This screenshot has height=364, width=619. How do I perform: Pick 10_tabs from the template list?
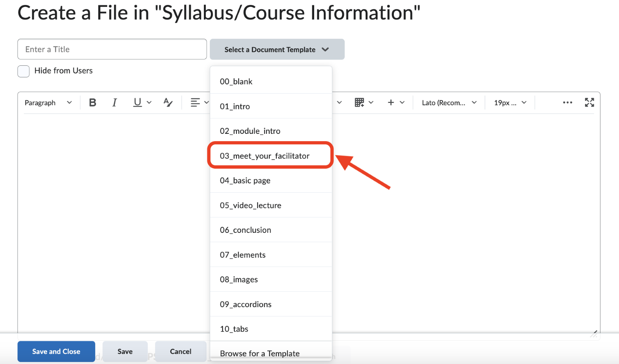tap(234, 329)
